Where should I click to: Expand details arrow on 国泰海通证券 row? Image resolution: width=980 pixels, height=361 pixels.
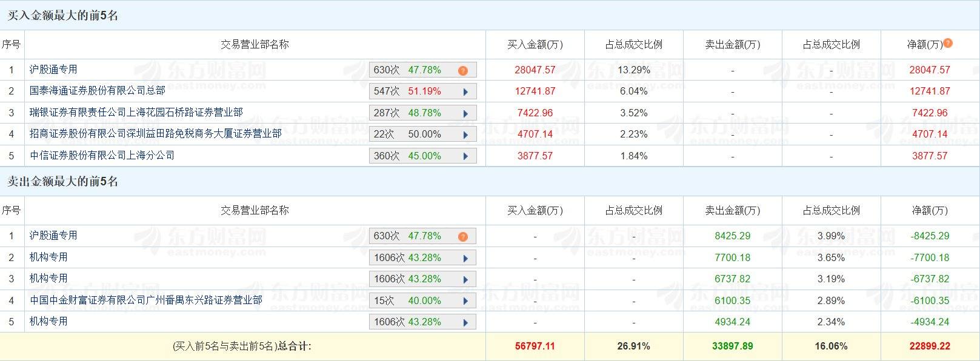(467, 91)
